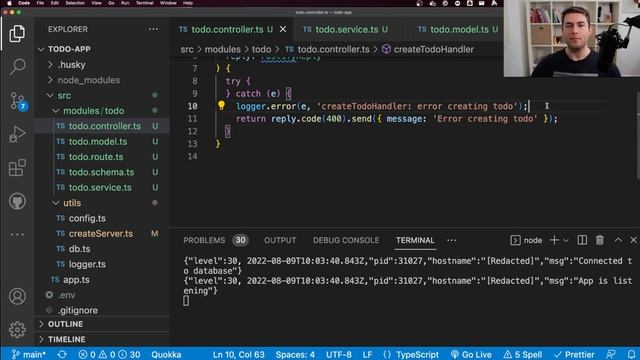This screenshot has width=640, height=360.
Task: Close the todo.controller.ts tab
Action: click(x=283, y=29)
